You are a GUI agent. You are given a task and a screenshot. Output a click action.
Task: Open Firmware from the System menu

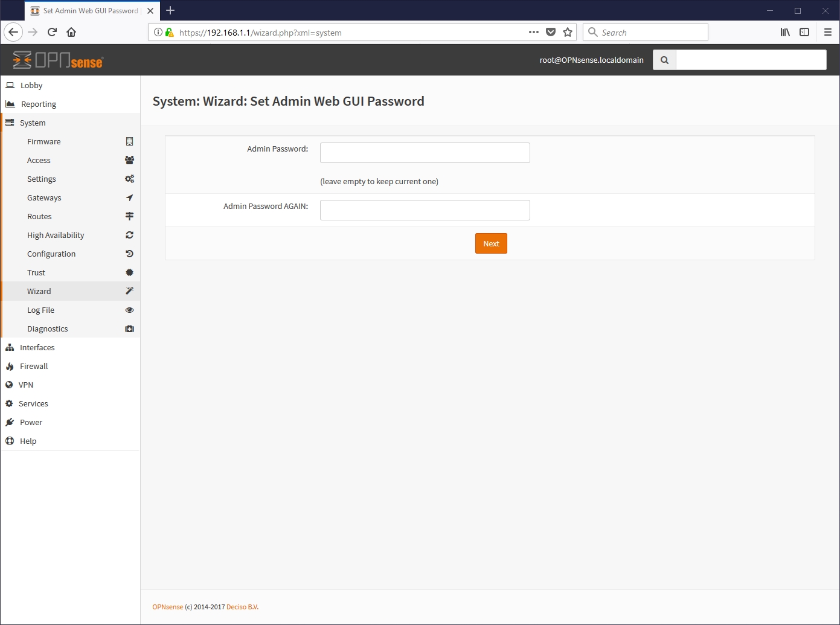point(44,142)
